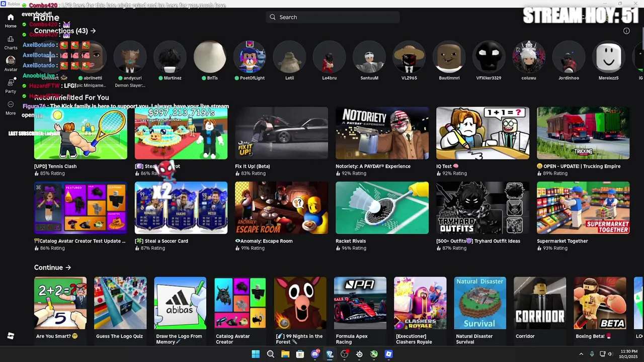Continue playing Guess The Logo Quiz
The width and height of the screenshot is (644, 362).
120,303
